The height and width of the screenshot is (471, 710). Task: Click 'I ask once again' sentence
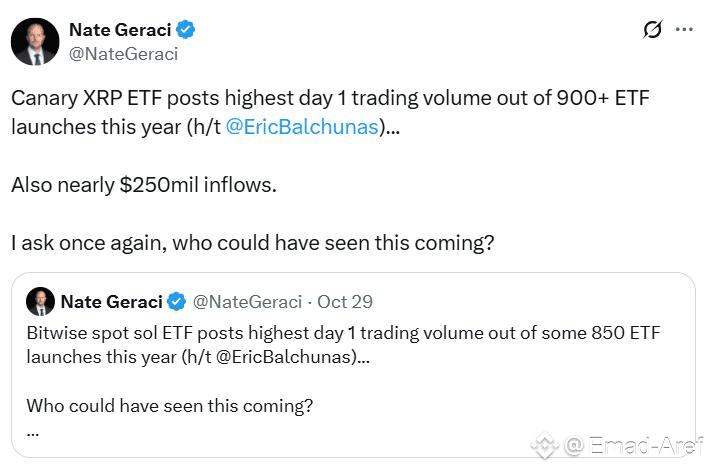(x=253, y=243)
